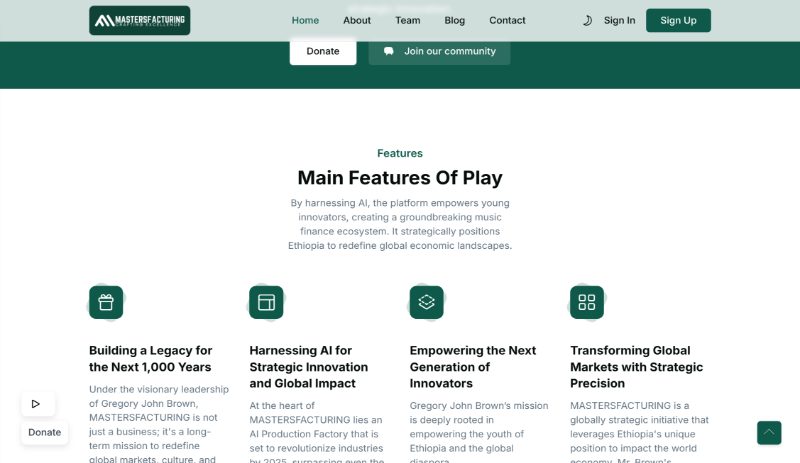Click the white Donate button in banner
800x463 pixels.
pos(323,51)
